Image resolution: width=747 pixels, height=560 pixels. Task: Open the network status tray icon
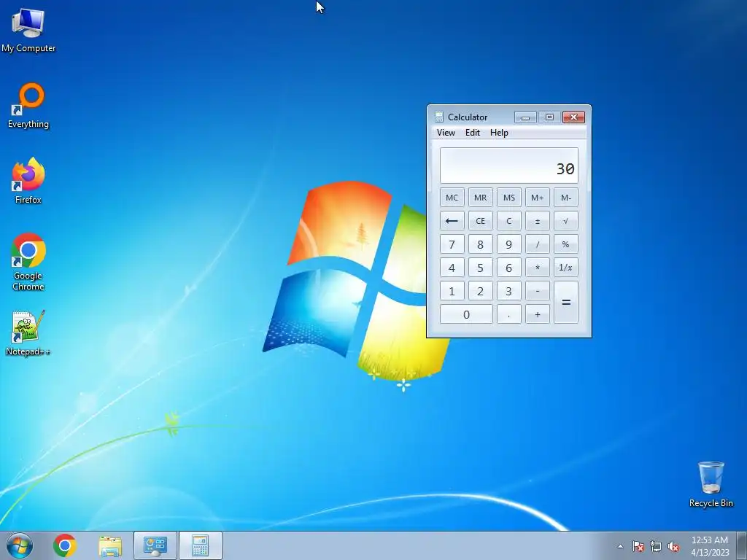point(656,546)
